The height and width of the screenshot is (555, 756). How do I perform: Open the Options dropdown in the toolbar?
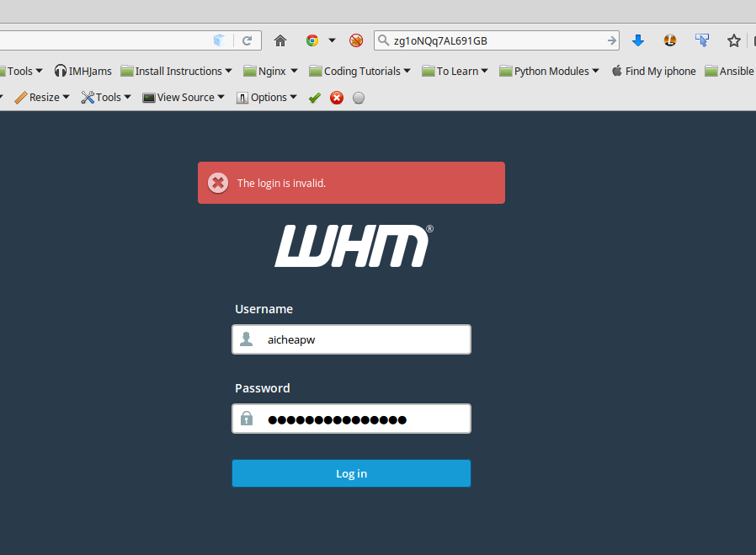(267, 98)
